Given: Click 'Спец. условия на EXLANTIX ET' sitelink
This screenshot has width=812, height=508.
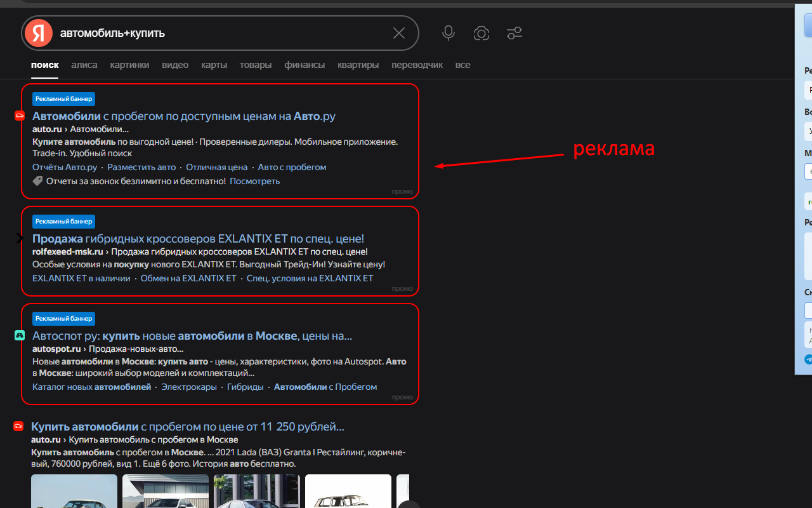Looking at the screenshot, I should [310, 278].
